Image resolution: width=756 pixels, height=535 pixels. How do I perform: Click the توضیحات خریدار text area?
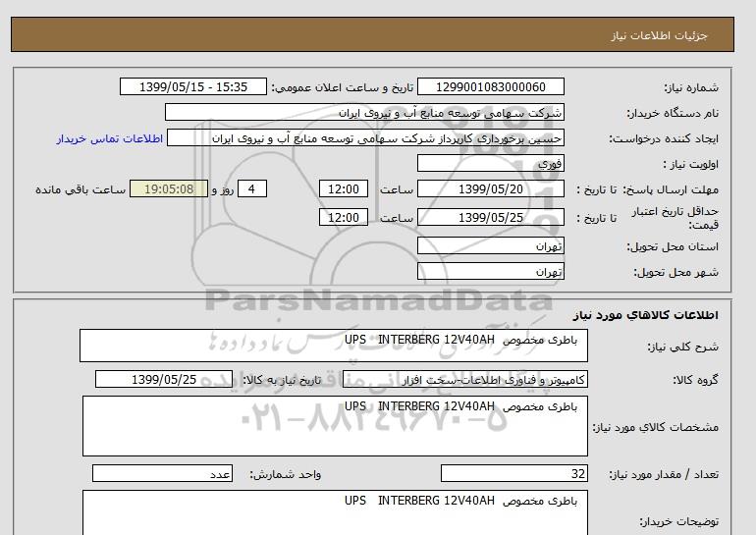tap(335, 512)
